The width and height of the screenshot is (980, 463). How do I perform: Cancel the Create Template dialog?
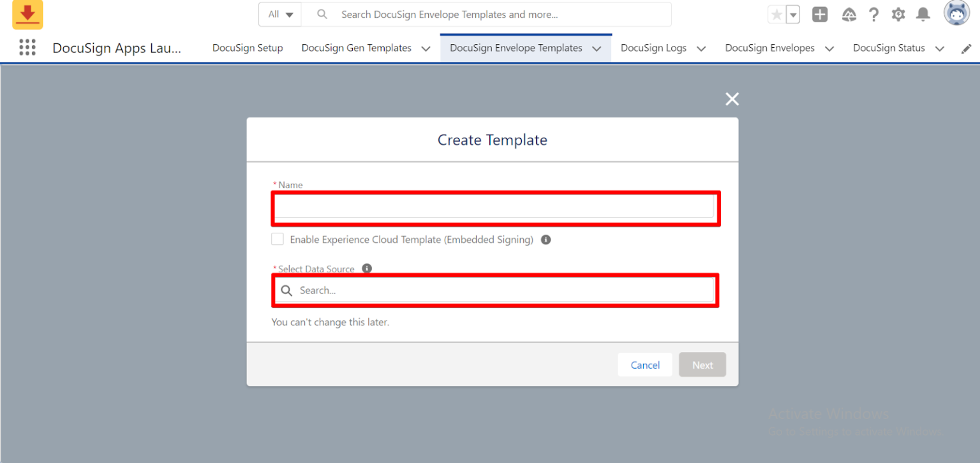[x=645, y=364]
